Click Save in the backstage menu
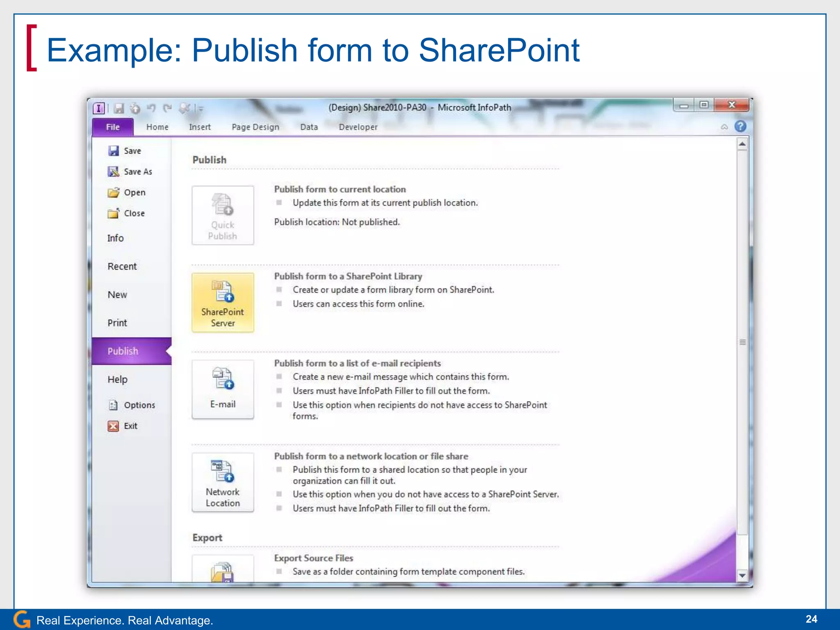This screenshot has height=630, width=840. coord(124,151)
